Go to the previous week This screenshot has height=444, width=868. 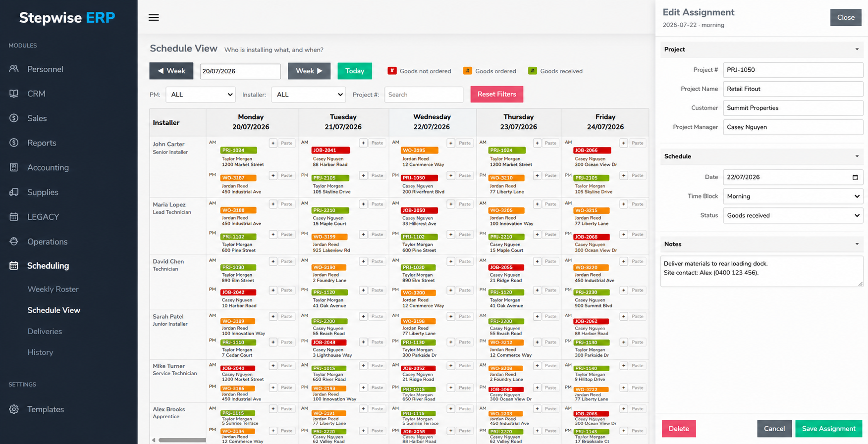[x=171, y=71]
